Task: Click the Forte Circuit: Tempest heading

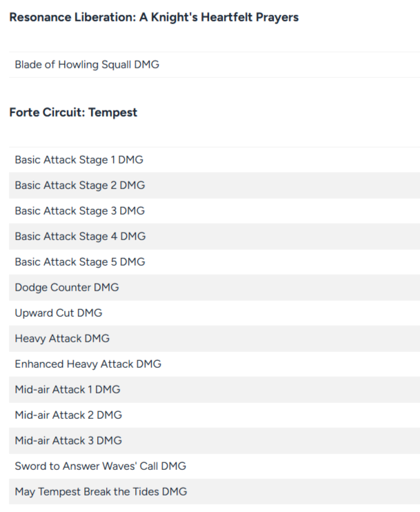Action: (x=73, y=112)
